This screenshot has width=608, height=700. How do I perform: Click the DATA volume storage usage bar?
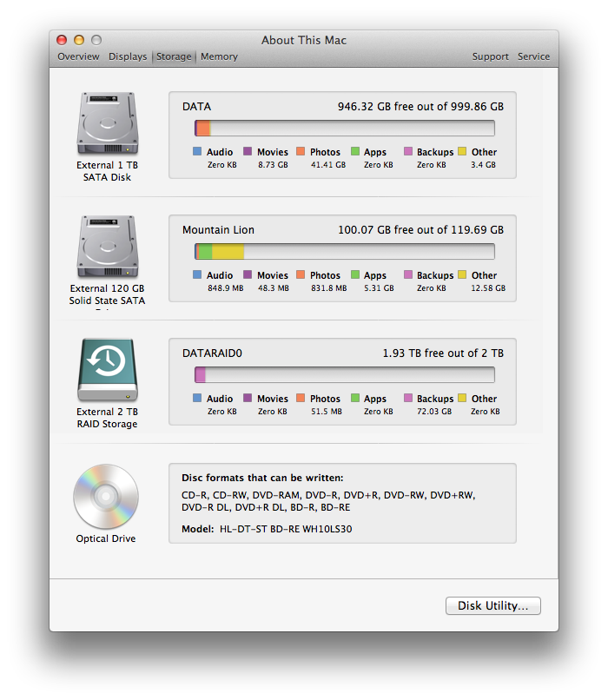pos(344,129)
